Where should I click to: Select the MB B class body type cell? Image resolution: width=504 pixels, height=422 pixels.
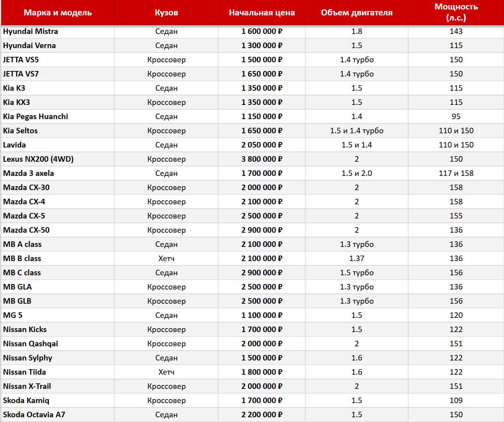(x=166, y=259)
